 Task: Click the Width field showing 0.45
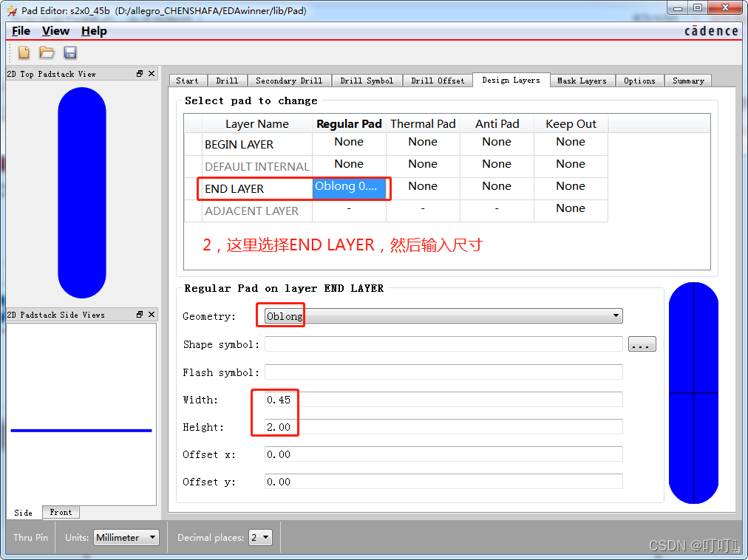pos(443,400)
